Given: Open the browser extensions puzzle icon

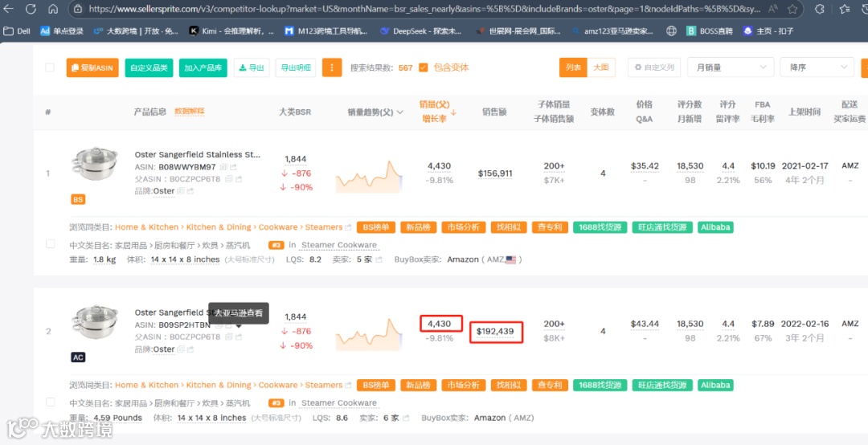Looking at the screenshot, I should [821, 9].
